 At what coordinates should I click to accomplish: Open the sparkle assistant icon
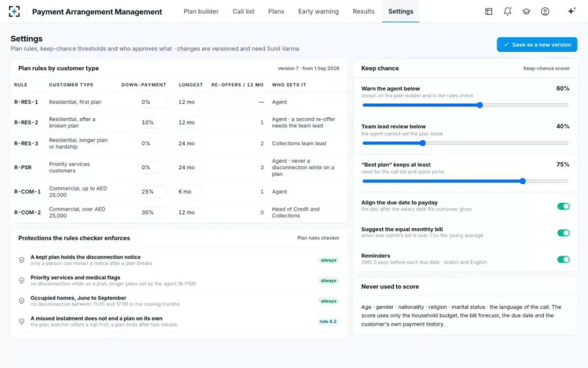571,11
